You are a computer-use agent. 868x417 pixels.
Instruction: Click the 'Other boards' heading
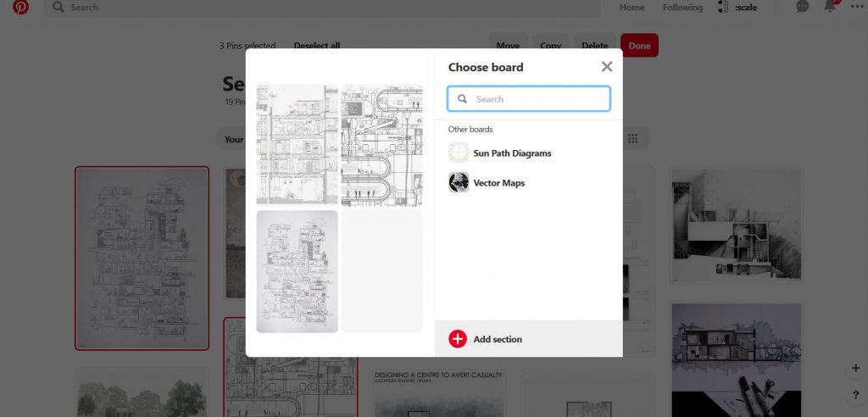(470, 129)
